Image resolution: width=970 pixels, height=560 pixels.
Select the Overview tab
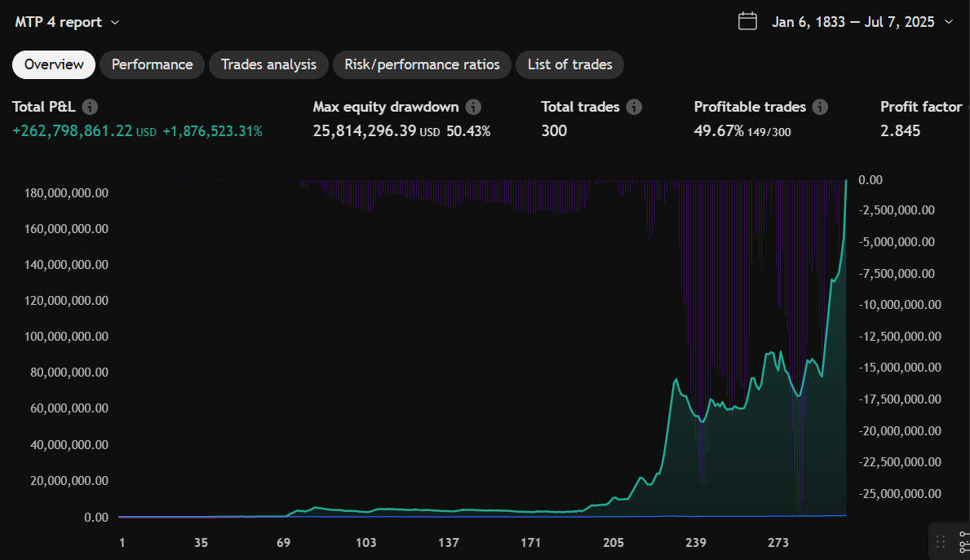(54, 64)
